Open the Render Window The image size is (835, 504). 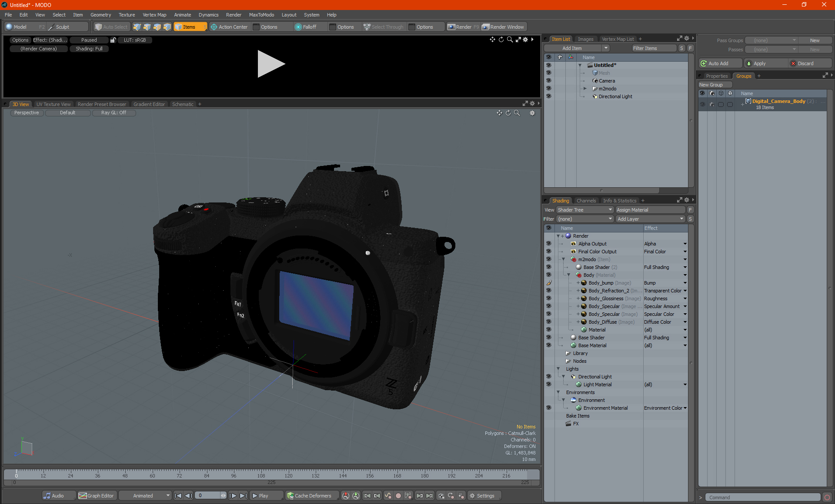click(504, 27)
